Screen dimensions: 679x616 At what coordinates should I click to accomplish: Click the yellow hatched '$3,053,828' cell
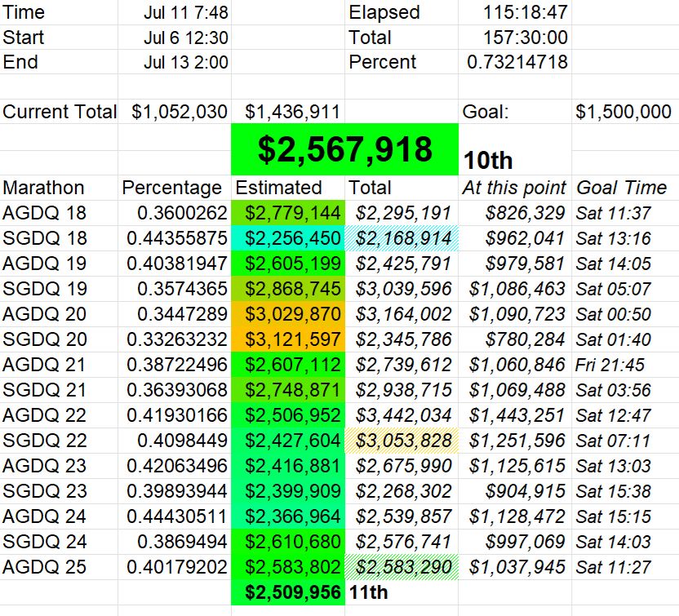coord(402,441)
